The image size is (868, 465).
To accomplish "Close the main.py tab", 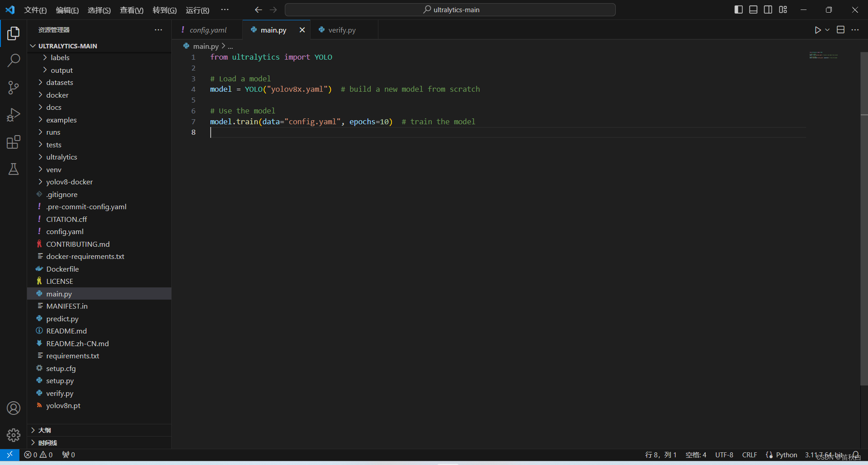I will [x=302, y=30].
